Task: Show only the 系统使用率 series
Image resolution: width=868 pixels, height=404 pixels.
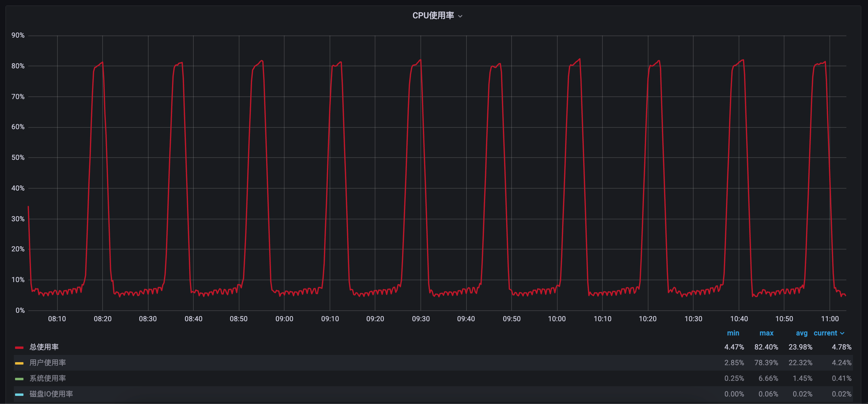Action: pos(48,378)
